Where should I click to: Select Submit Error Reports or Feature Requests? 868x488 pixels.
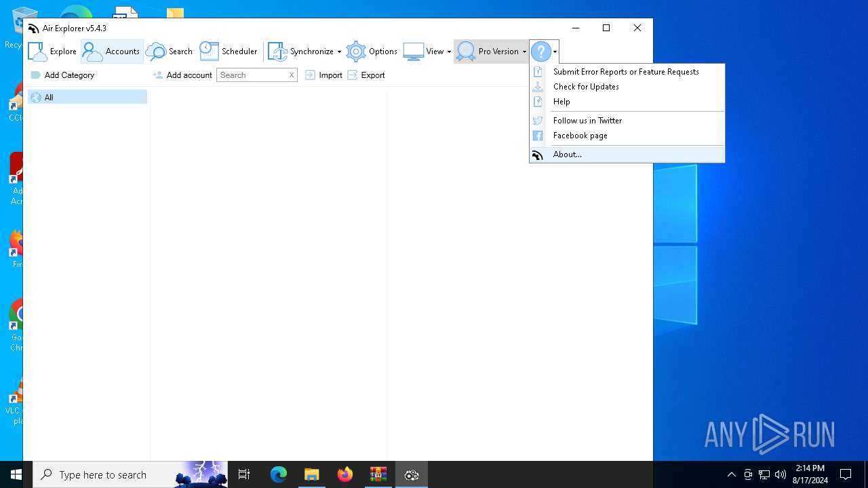627,72
